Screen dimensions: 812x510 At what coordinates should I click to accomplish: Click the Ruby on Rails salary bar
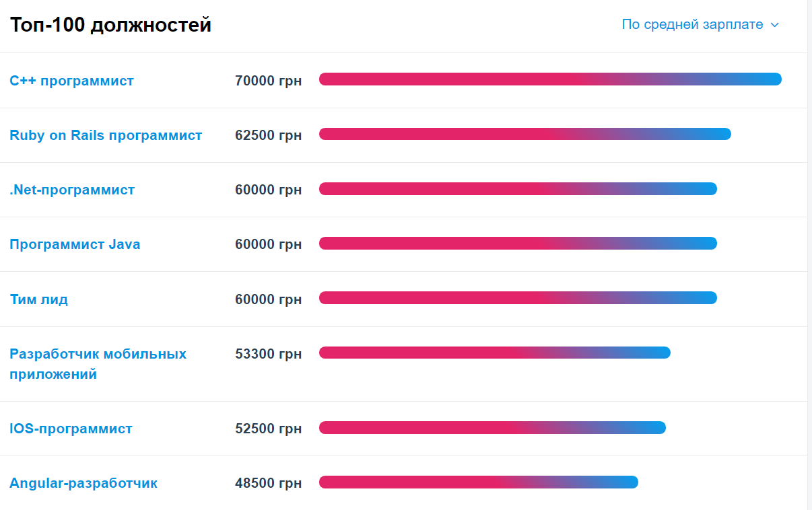[525, 134]
